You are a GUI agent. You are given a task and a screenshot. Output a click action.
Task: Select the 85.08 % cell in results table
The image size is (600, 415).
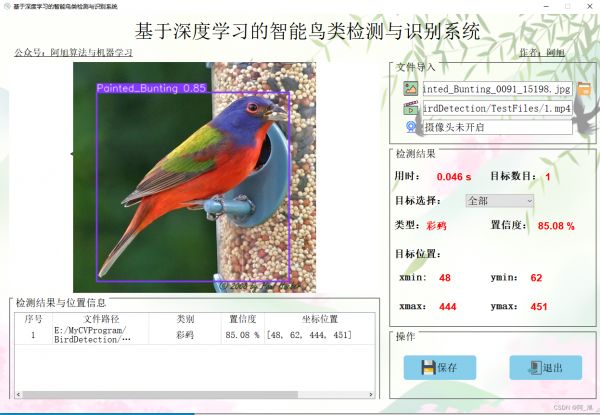(x=243, y=335)
